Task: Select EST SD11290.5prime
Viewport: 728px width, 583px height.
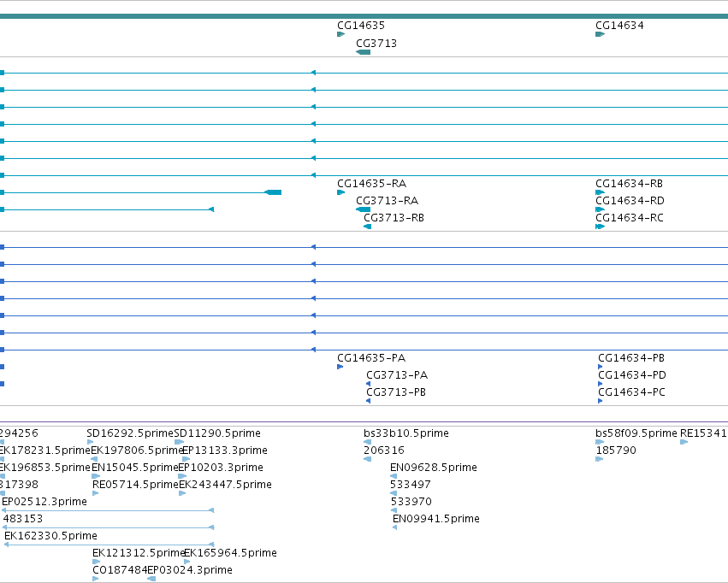Action: click(x=217, y=433)
